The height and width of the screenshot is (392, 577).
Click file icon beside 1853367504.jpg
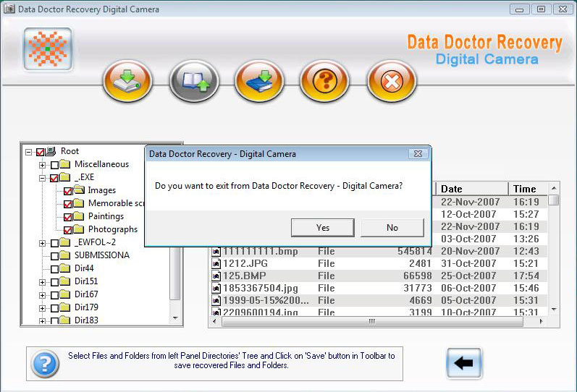216,289
